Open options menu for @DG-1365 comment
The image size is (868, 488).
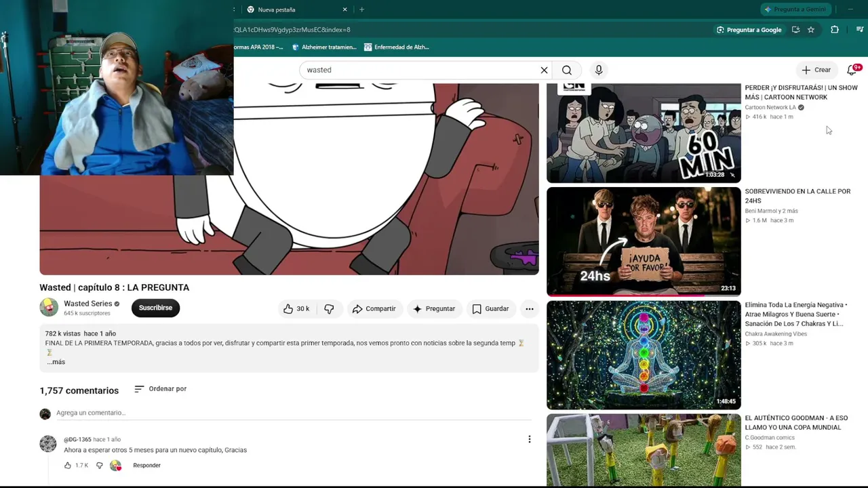(x=530, y=439)
